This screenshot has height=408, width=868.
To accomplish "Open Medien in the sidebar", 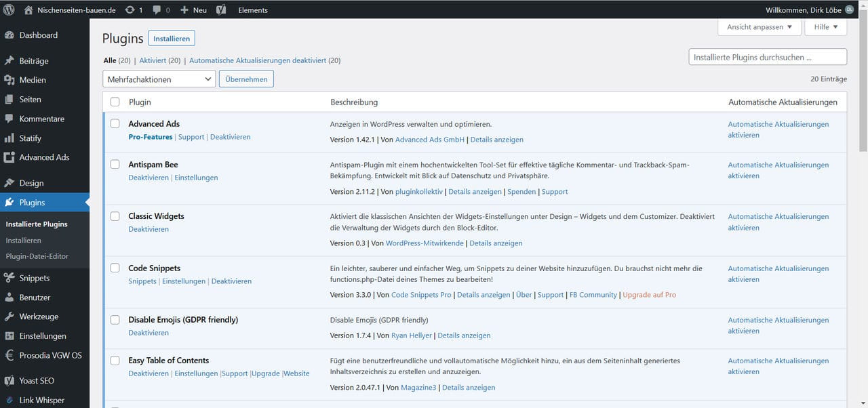I will 33,80.
